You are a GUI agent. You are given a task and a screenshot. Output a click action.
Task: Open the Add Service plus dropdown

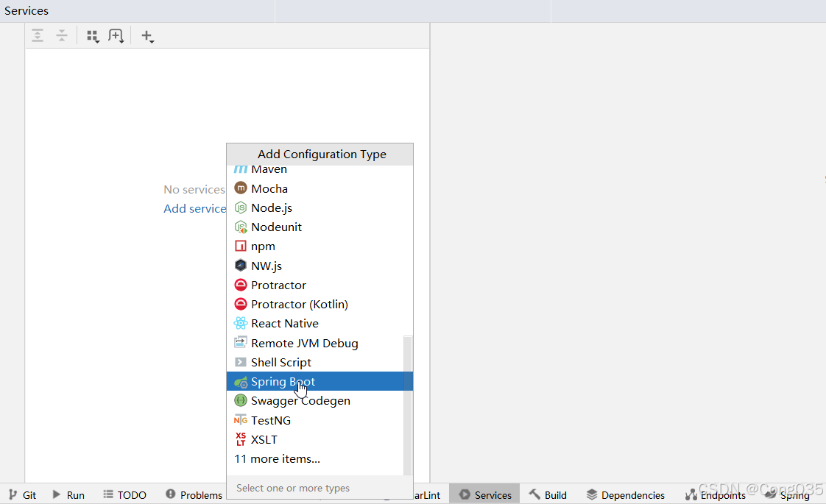tap(147, 36)
